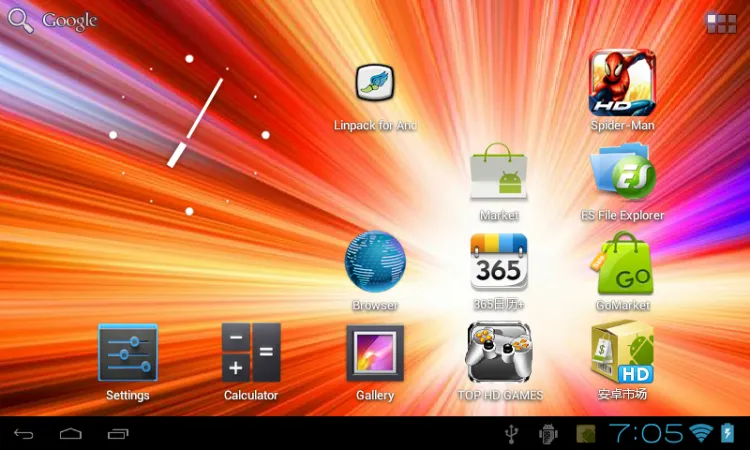Show recent apps list
The height and width of the screenshot is (450, 750).
pyautogui.click(x=118, y=433)
